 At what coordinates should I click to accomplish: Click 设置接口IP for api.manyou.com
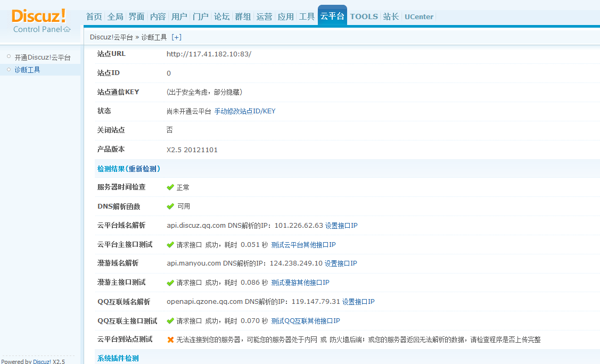(x=341, y=263)
